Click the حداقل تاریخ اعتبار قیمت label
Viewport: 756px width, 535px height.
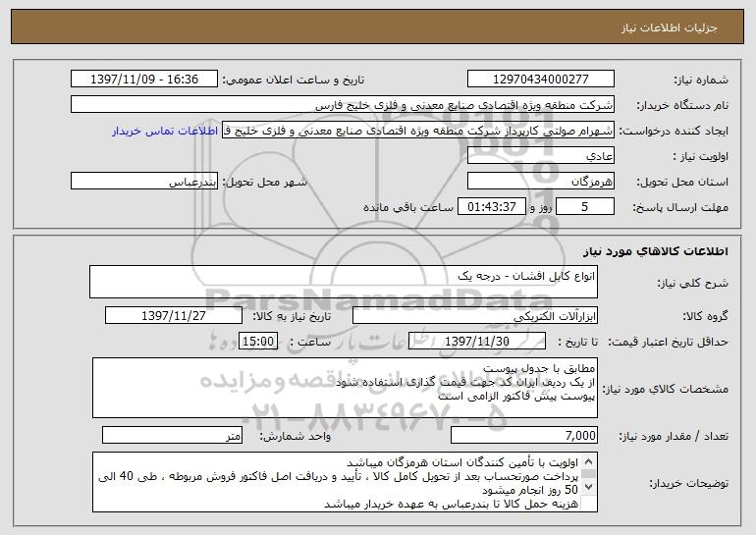coord(668,343)
